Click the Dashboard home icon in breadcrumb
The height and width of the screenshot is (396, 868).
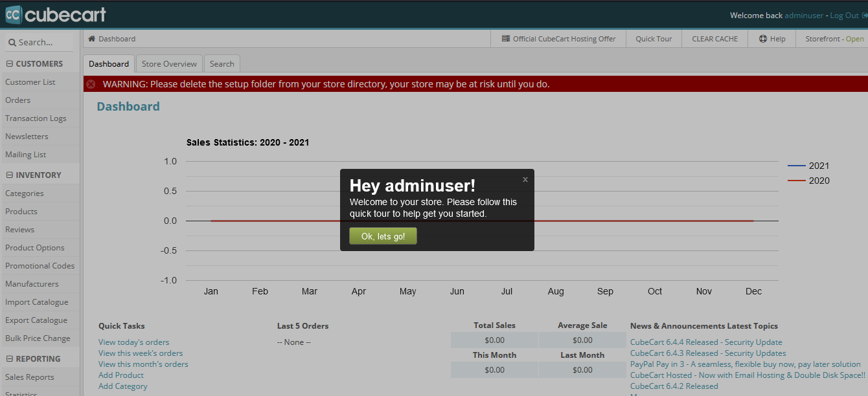tap(92, 39)
